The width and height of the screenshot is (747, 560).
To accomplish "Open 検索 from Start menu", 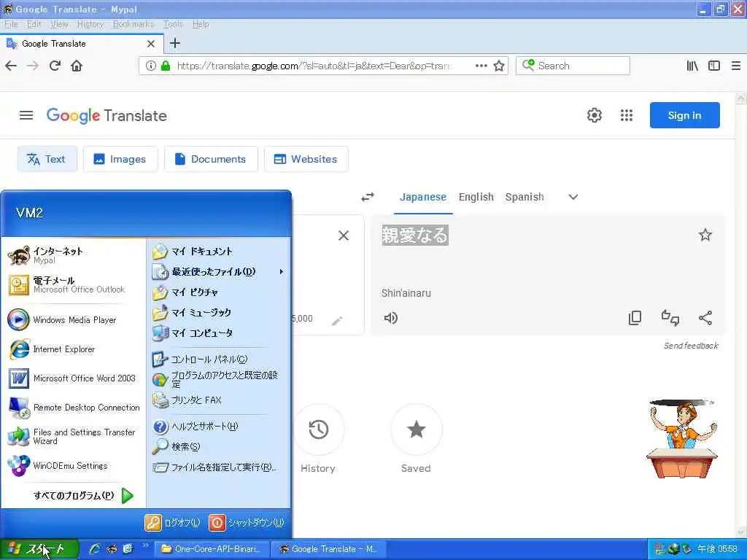I will [x=218, y=447].
